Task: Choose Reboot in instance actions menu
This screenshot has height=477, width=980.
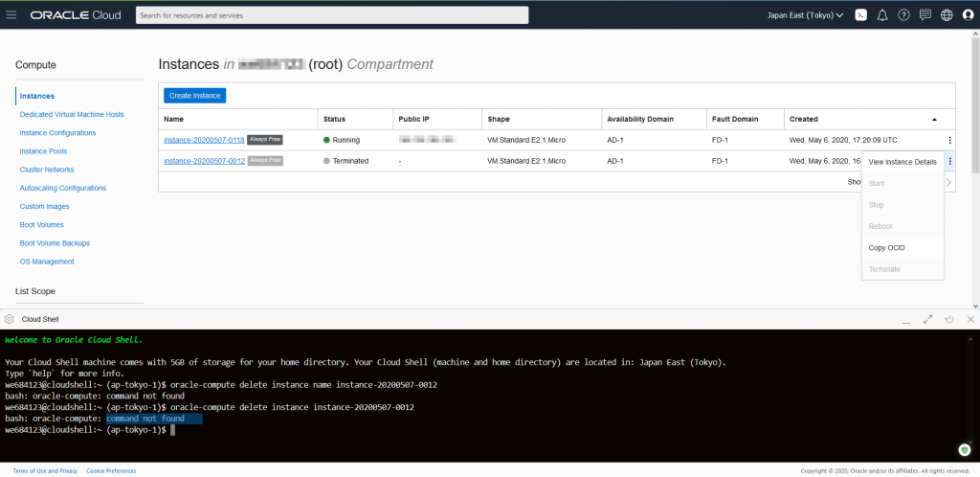Action: (x=902, y=226)
